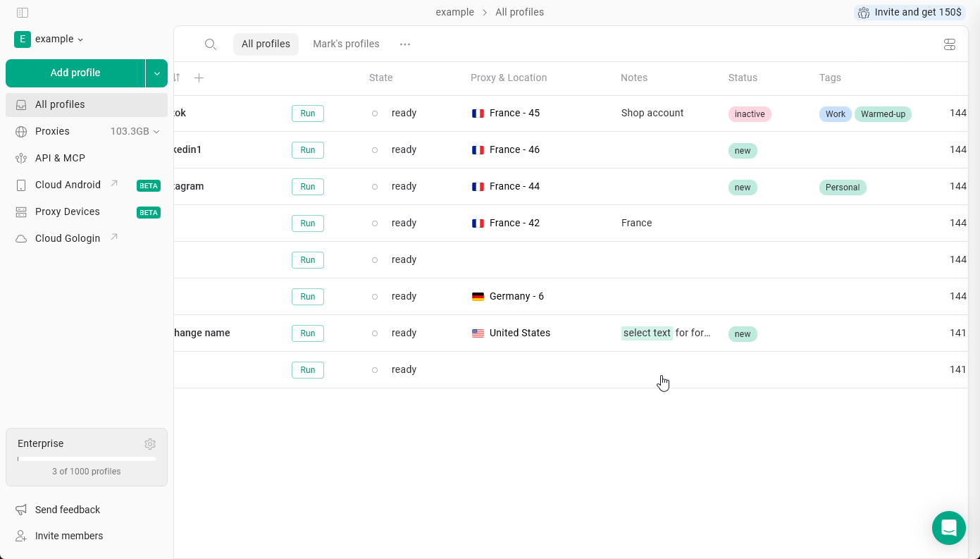Image resolution: width=980 pixels, height=559 pixels.
Task: Toggle the sidebar panel icon
Action: point(23,13)
